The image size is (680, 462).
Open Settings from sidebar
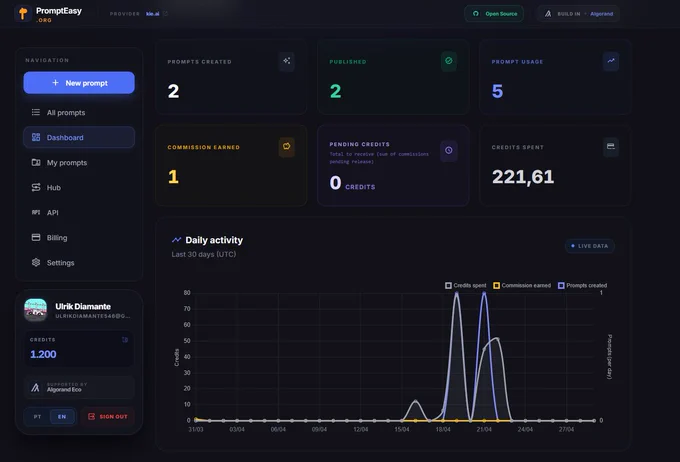pos(79,262)
